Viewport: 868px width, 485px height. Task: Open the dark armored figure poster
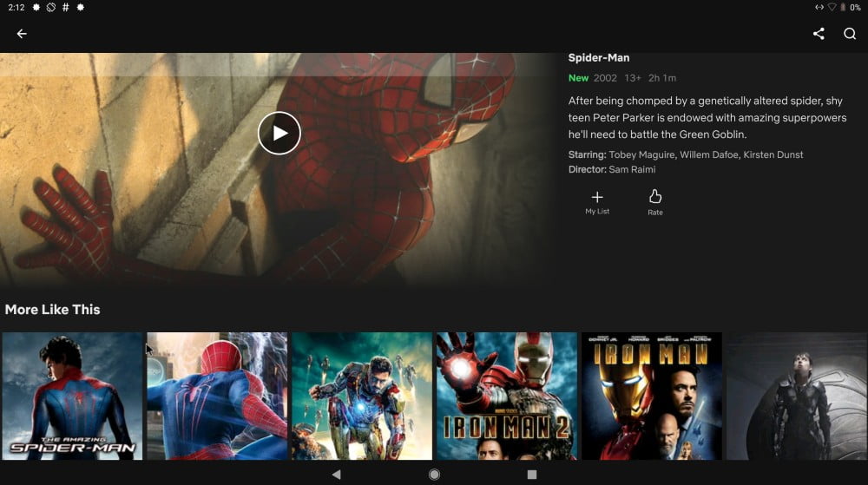[x=797, y=396]
